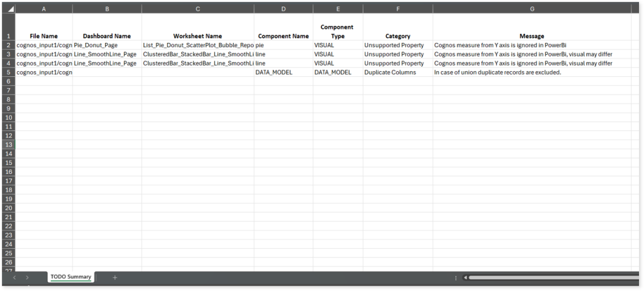Select column A header
Image resolution: width=644 pixels, height=291 pixels.
click(43, 9)
